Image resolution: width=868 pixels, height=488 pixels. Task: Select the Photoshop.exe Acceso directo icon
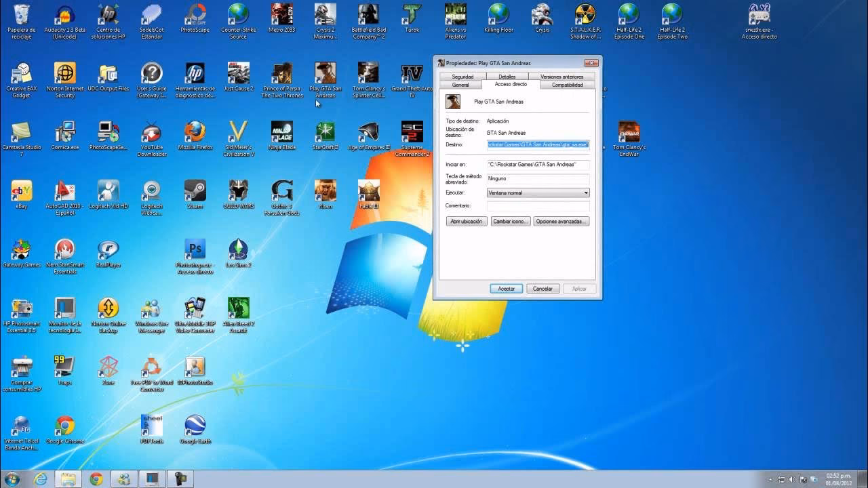(x=195, y=256)
